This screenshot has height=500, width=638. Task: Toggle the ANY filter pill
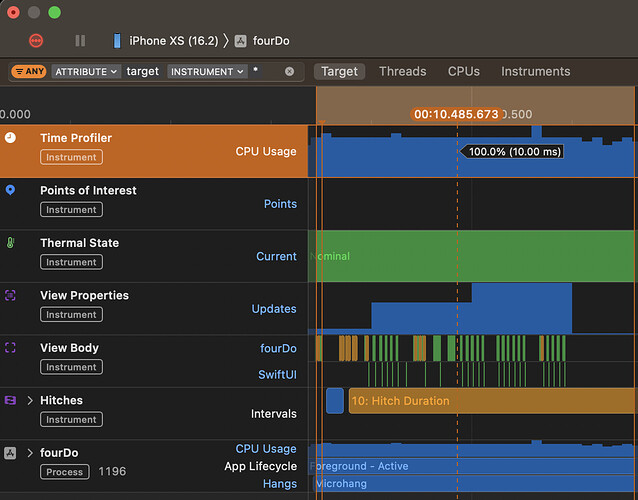pos(29,72)
